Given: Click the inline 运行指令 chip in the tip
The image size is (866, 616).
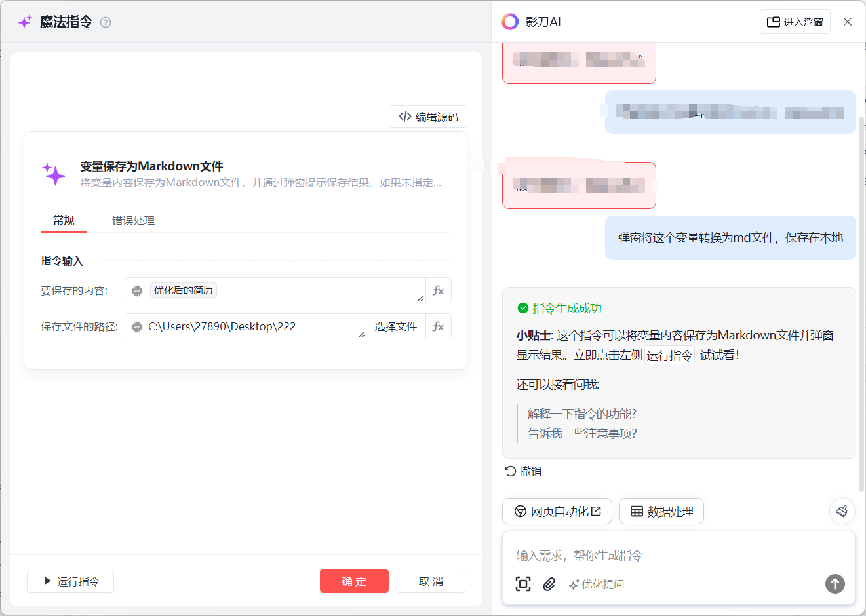Looking at the screenshot, I should [x=669, y=356].
